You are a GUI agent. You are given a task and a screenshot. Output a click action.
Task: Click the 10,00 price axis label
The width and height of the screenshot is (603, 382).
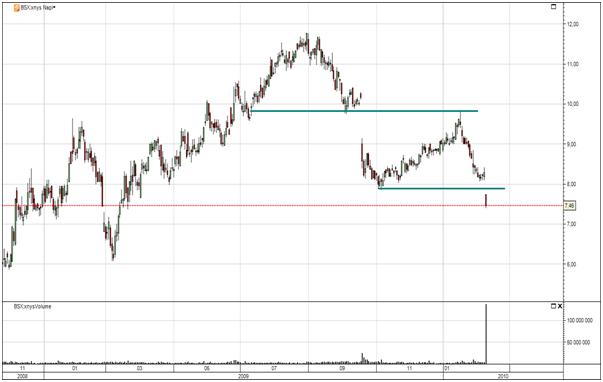573,104
